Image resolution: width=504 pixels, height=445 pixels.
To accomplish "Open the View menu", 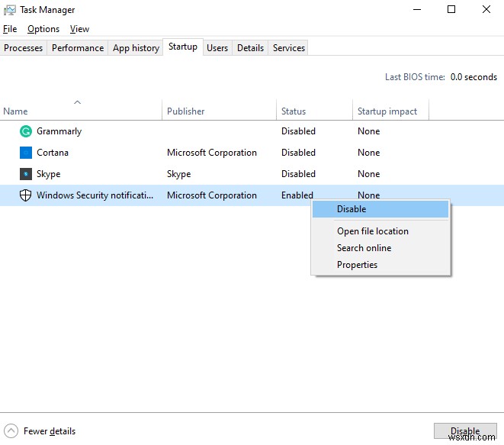I will (x=79, y=29).
